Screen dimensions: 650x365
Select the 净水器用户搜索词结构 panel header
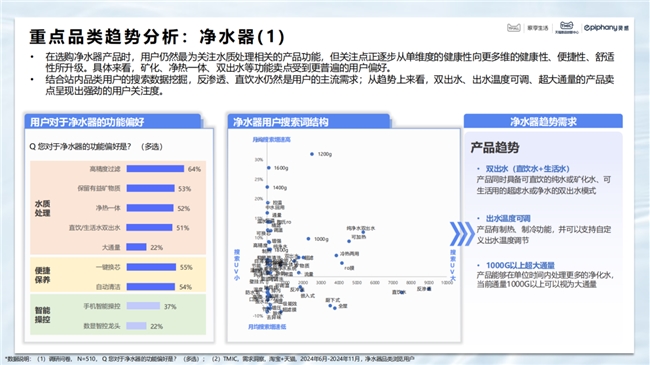[x=308, y=122]
